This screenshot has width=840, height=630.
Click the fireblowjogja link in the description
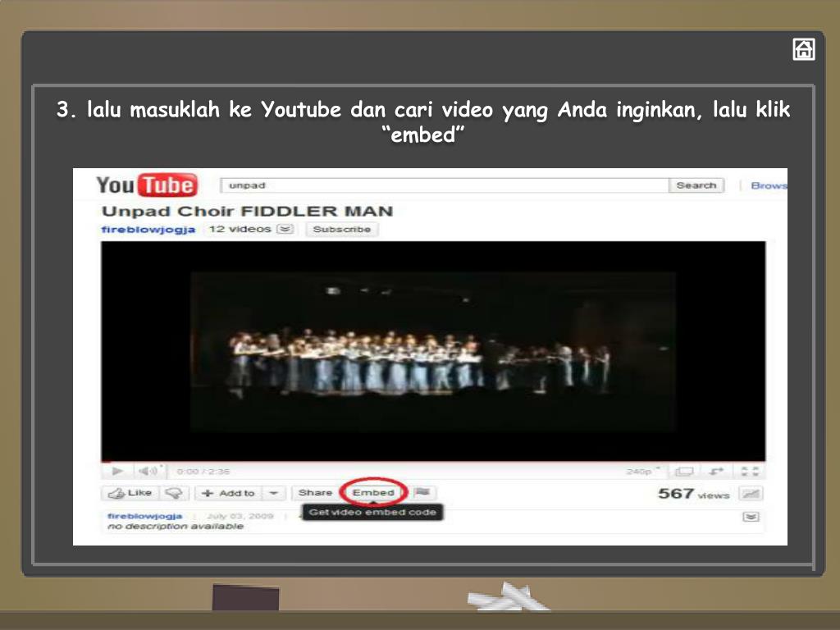[x=144, y=516]
